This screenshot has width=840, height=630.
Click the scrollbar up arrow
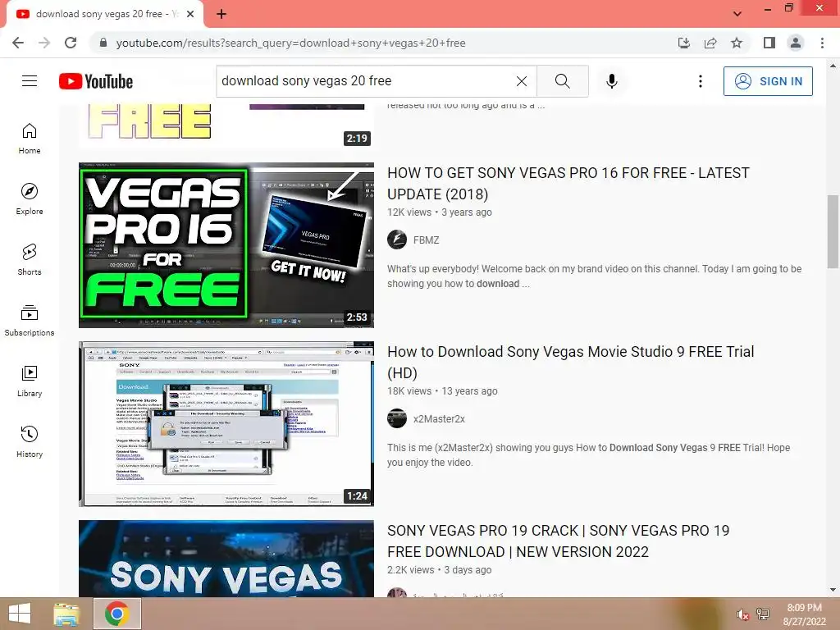[x=833, y=66]
